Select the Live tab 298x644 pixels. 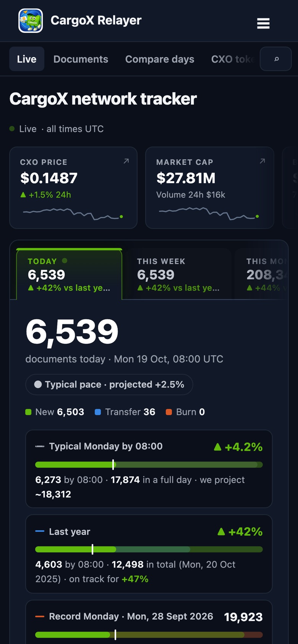[x=27, y=59]
